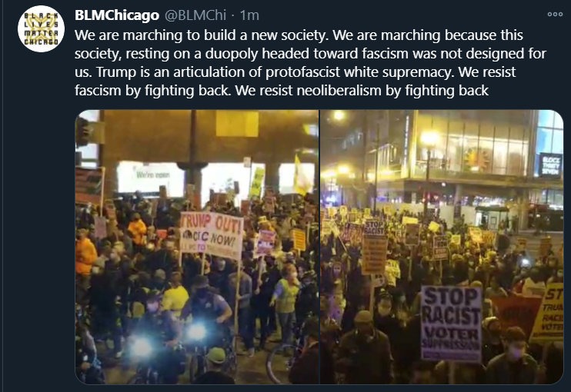The image size is (571, 392).
Task: Open the @BLMChi handle link
Action: point(195,15)
